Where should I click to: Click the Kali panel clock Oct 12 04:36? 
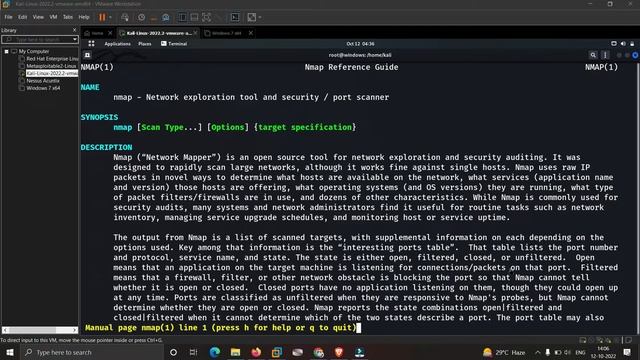coord(360,44)
